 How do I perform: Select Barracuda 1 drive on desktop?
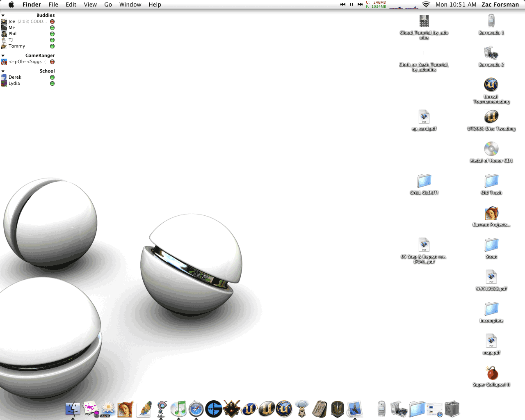click(x=491, y=24)
